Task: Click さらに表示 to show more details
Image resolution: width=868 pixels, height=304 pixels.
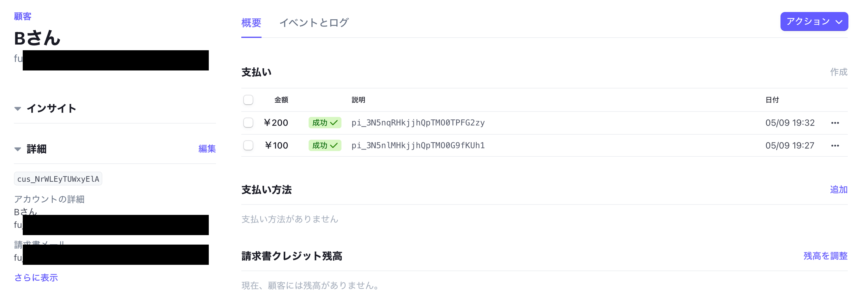Action: [36, 277]
